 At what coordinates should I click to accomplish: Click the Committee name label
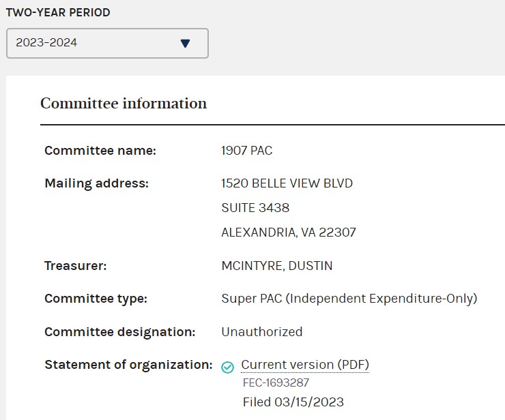[100, 151]
